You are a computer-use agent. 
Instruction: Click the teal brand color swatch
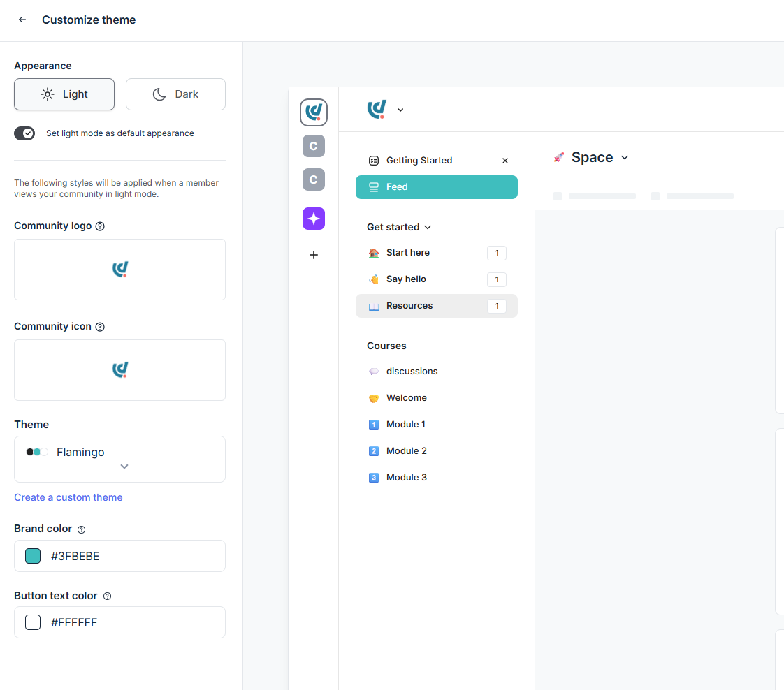(x=33, y=556)
